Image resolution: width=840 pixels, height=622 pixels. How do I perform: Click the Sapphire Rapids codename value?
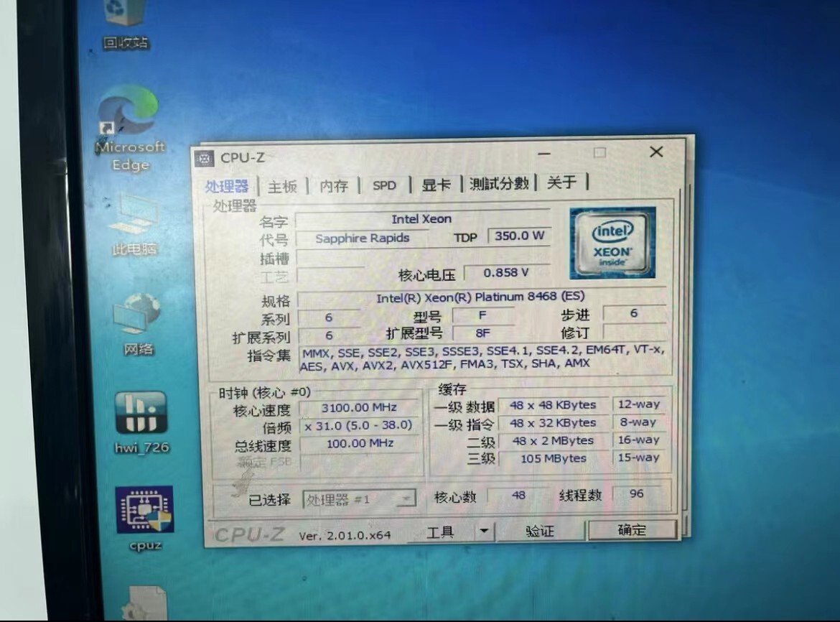(x=362, y=238)
